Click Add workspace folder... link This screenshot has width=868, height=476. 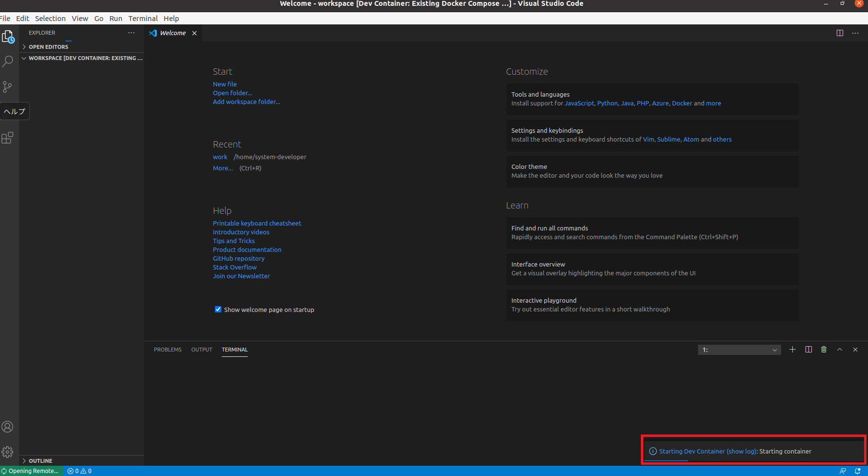(x=246, y=102)
